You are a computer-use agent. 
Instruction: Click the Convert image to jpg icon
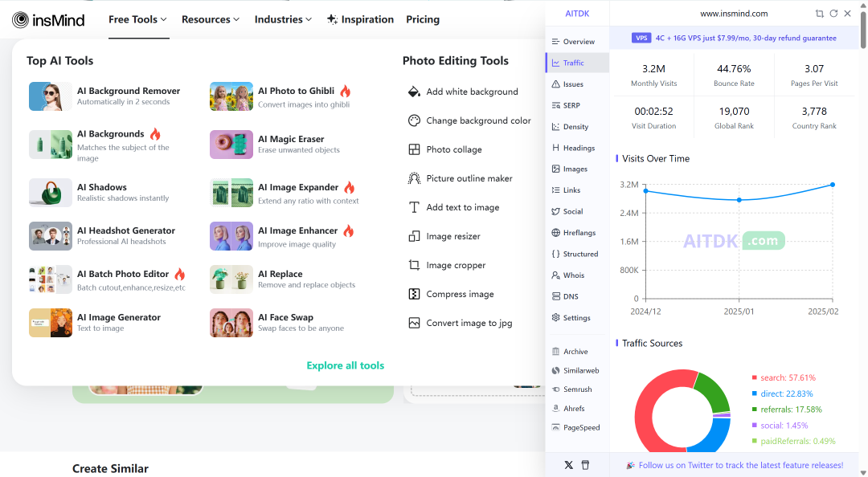pos(414,323)
